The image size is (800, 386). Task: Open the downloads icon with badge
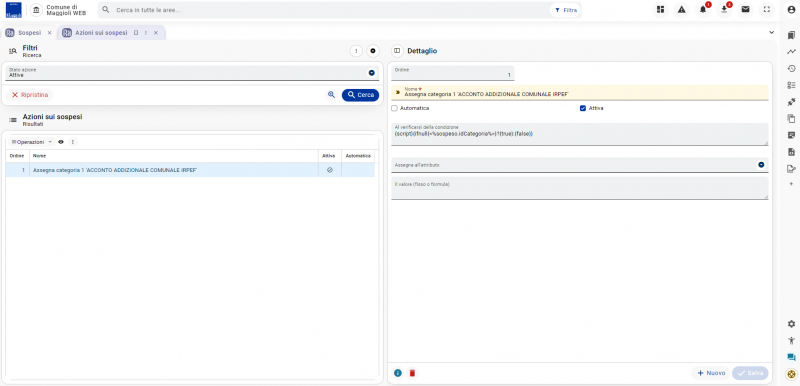click(724, 9)
